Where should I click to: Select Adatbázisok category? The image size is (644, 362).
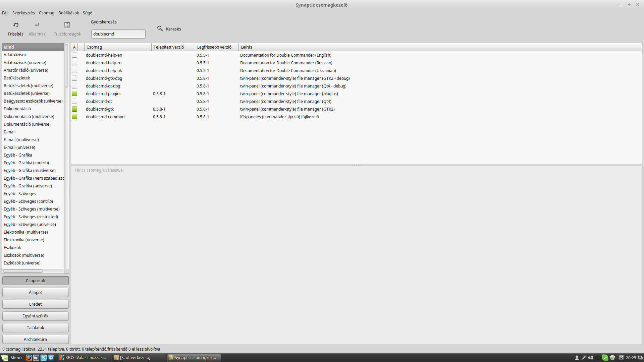click(33, 55)
